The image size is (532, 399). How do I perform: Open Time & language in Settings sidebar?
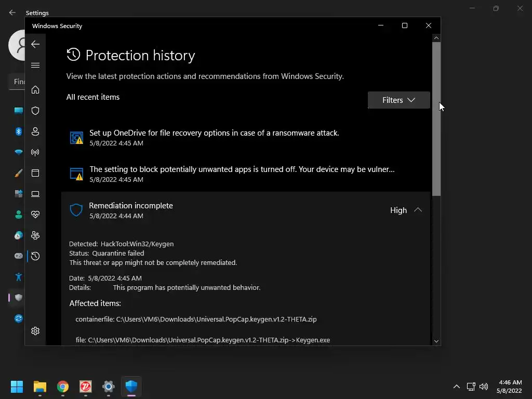(x=19, y=235)
